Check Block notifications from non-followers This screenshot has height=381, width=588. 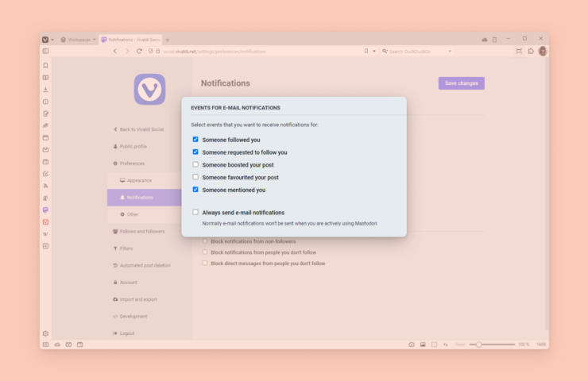click(205, 241)
